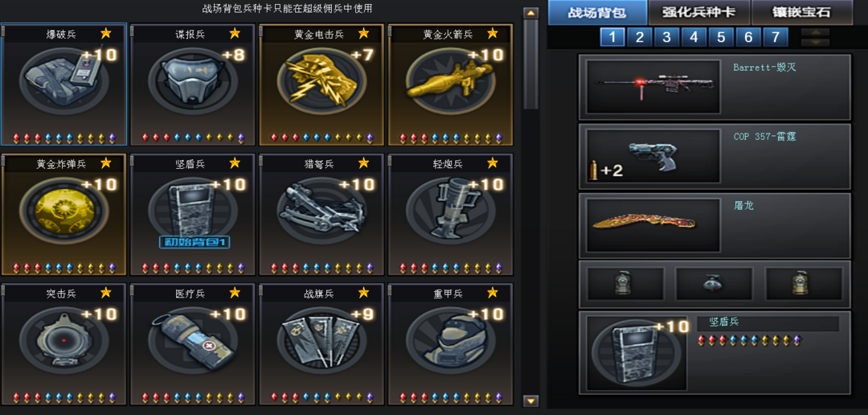This screenshot has width=868, height=415.
Task: Click the Barrett-毁灭 sniper rifle slot
Action: 714,87
